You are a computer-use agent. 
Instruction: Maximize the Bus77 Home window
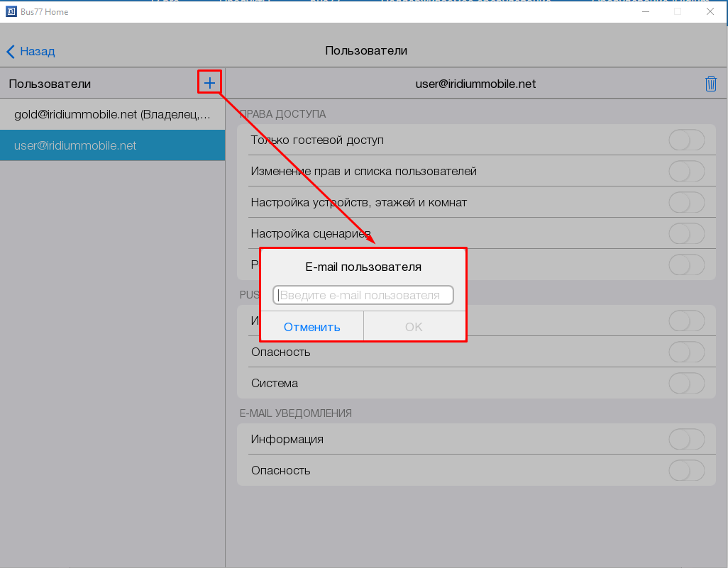click(677, 11)
